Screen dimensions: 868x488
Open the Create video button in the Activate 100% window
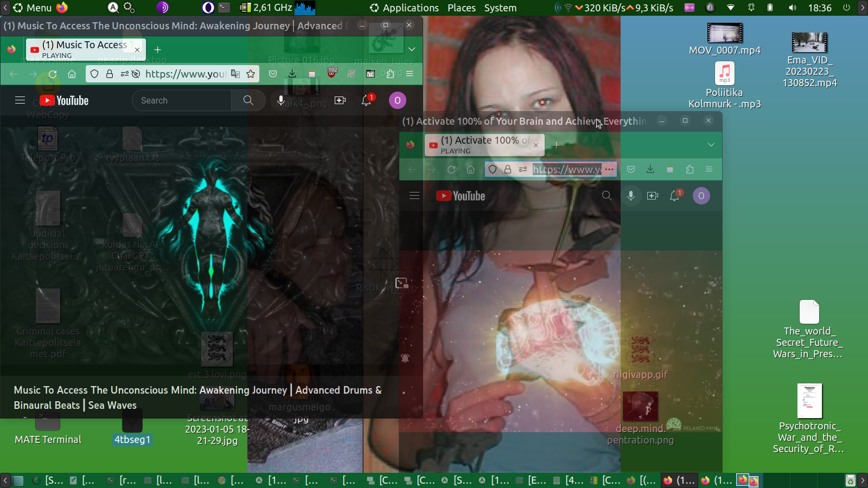click(653, 196)
